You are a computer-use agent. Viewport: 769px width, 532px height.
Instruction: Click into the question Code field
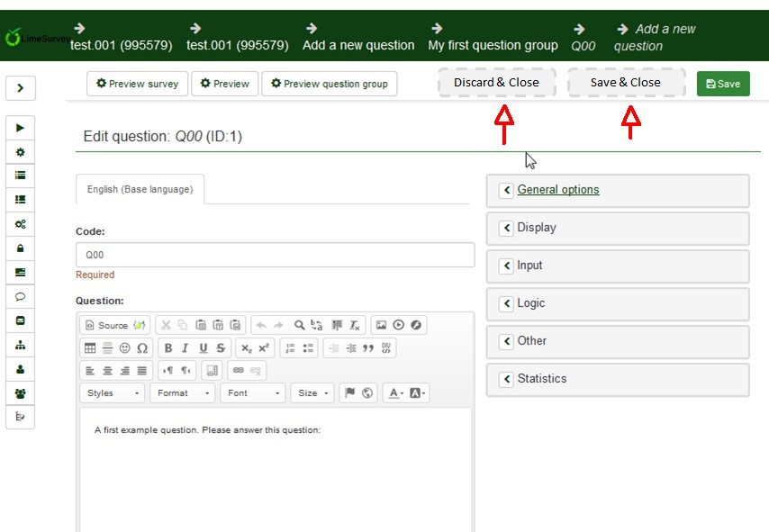[275, 255]
